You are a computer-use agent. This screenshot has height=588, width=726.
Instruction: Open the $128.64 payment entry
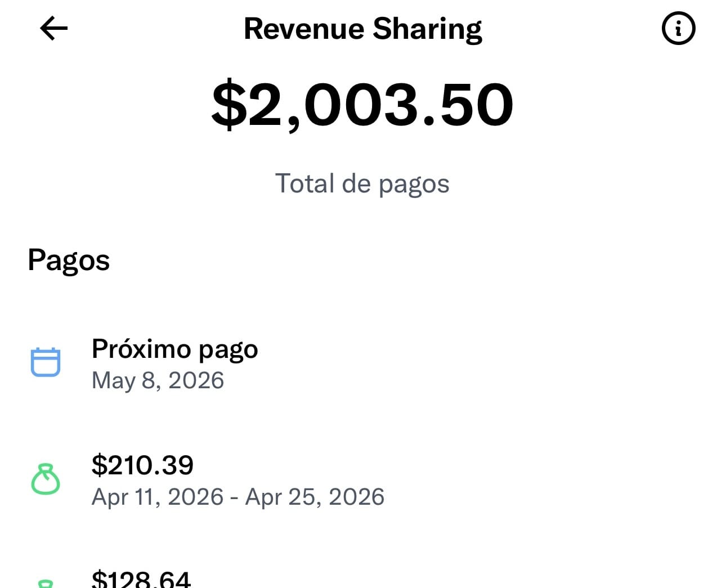click(x=141, y=578)
